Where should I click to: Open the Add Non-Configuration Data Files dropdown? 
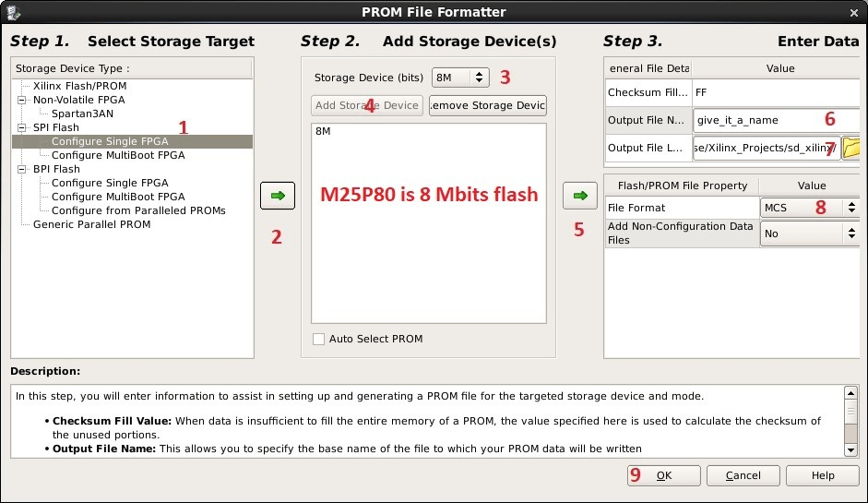810,234
